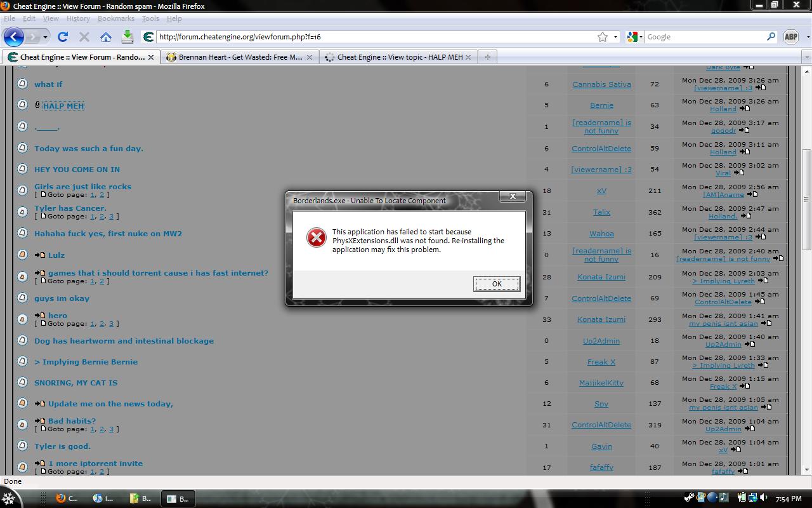Open the File menu
The height and width of the screenshot is (508, 812).
tap(10, 18)
